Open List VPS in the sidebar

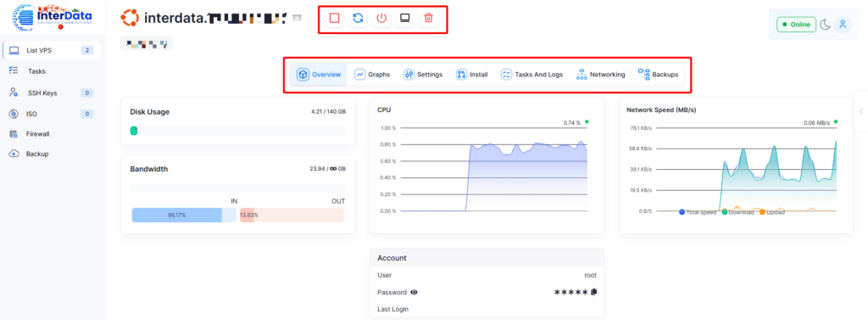52,50
